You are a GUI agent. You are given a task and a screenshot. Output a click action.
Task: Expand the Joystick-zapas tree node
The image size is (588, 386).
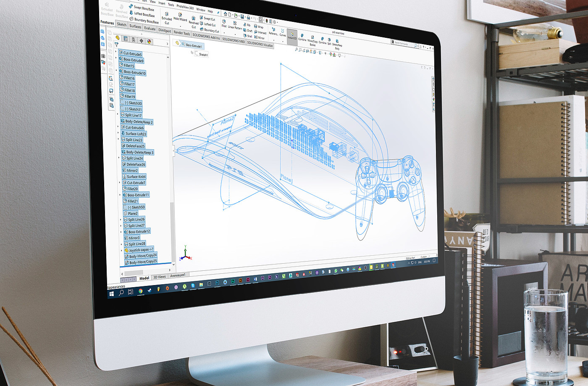click(122, 250)
